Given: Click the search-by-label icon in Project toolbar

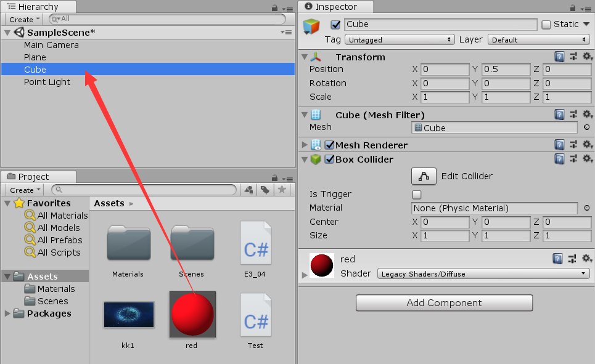Looking at the screenshot, I should coord(265,190).
